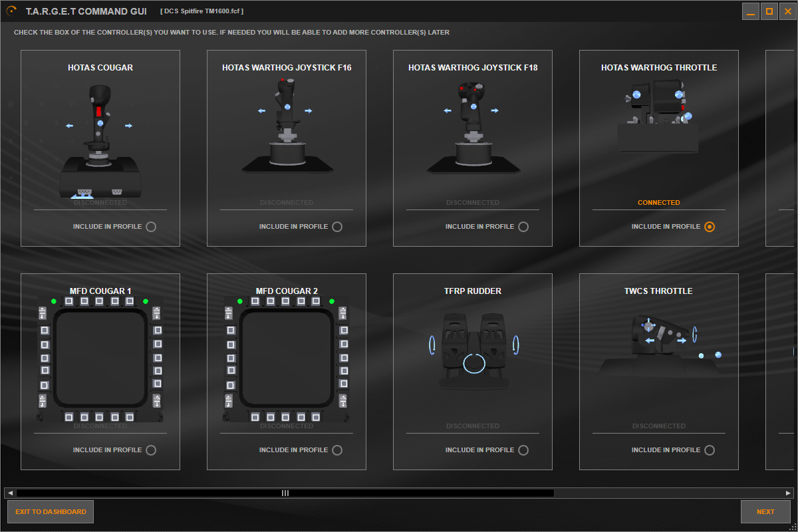Click the horizontal scrollbar right arrow
The image size is (798, 532).
788,493
